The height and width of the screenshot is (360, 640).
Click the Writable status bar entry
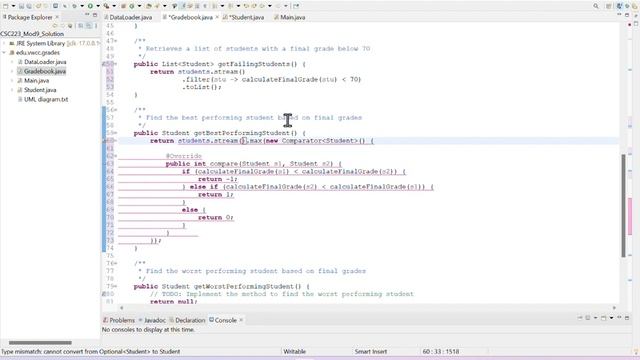click(294, 351)
